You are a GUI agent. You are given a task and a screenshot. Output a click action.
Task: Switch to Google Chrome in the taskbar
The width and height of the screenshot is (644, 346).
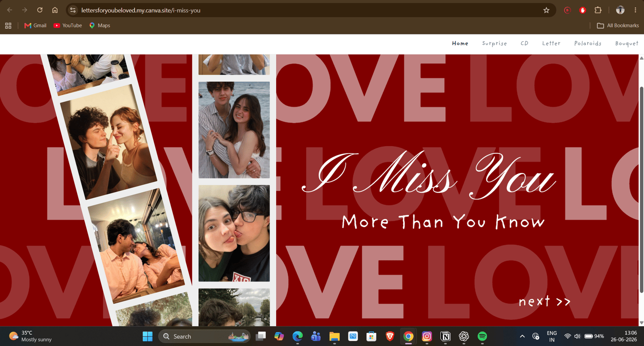click(x=408, y=337)
